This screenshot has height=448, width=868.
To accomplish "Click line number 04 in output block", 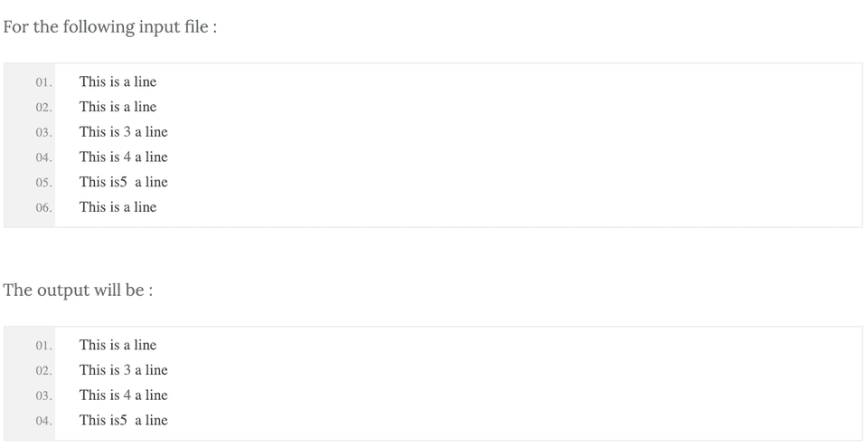I will [43, 421].
